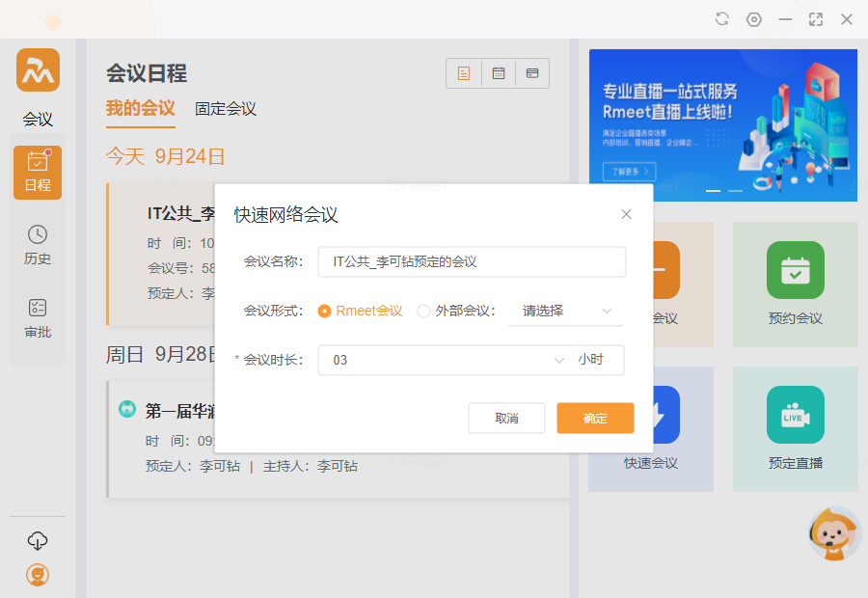The image size is (868, 598).
Task: Open the 日程 schedule sidebar icon
Action: 38,172
